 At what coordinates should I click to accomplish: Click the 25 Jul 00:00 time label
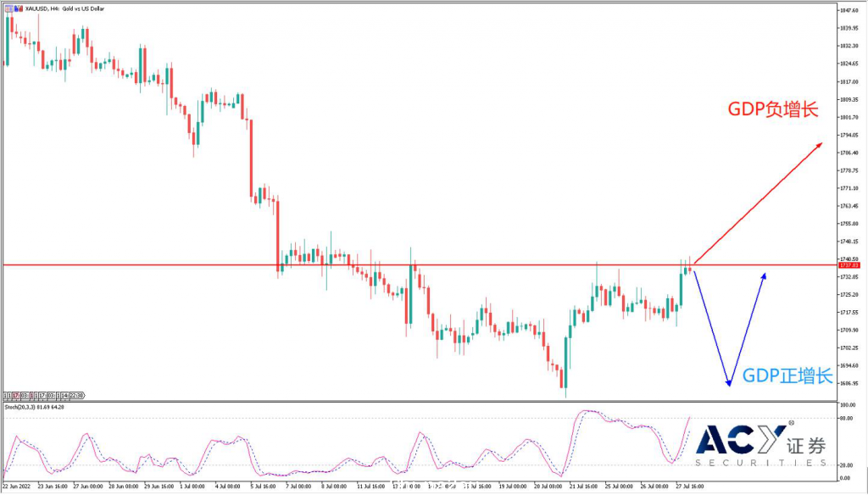click(620, 487)
